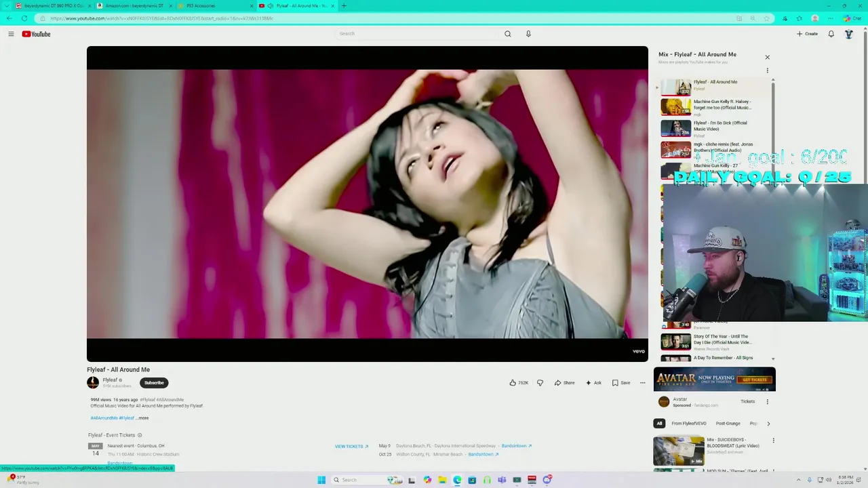Open the tab search dropdown arrow
This screenshot has height=488, width=868.
(x=6, y=6)
